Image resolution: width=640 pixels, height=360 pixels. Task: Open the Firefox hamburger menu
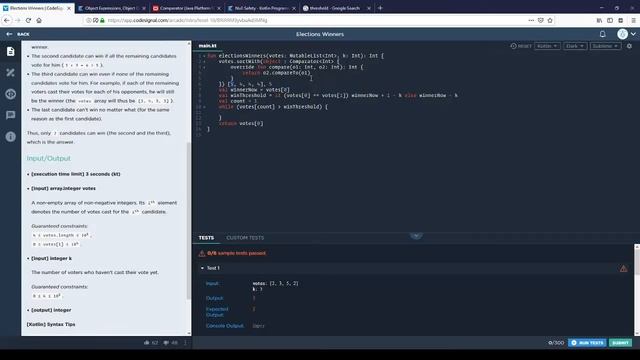pos(633,20)
